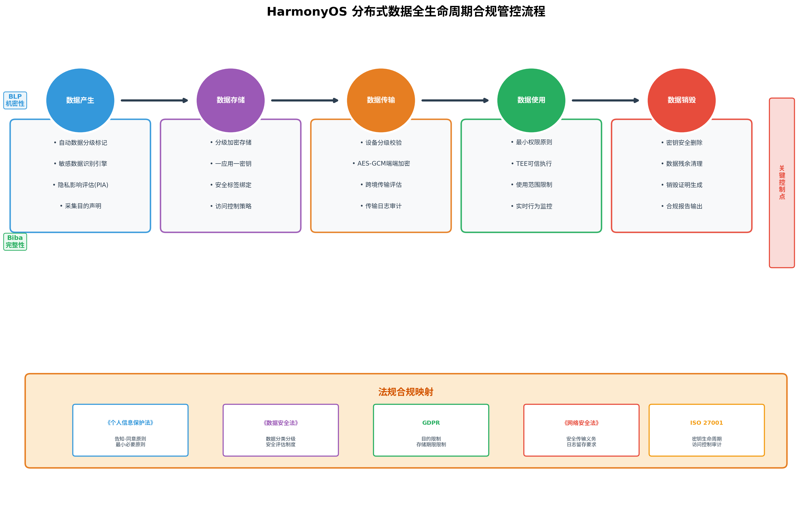Click the text 跨境传输评估
This screenshot has width=812, height=506.
tap(384, 185)
